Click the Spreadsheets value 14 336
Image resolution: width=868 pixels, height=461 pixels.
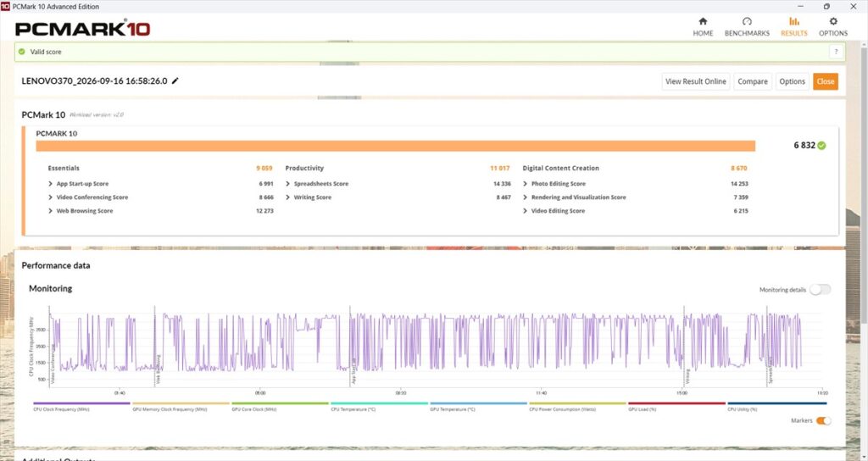pos(502,184)
